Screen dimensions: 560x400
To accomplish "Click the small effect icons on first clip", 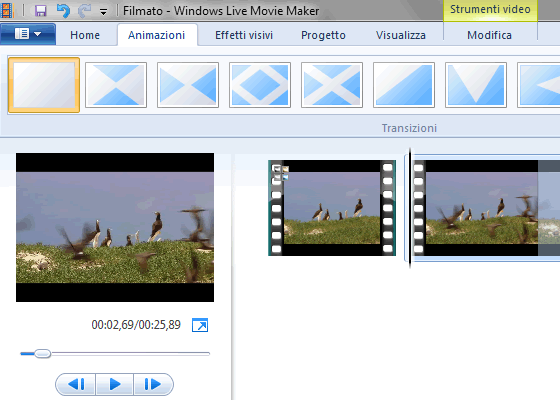I will [x=281, y=172].
